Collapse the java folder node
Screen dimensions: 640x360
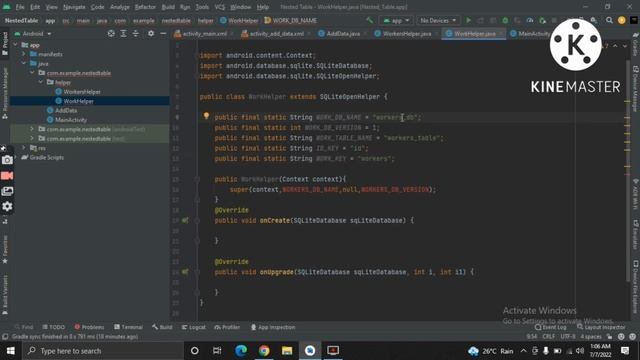click(24, 63)
